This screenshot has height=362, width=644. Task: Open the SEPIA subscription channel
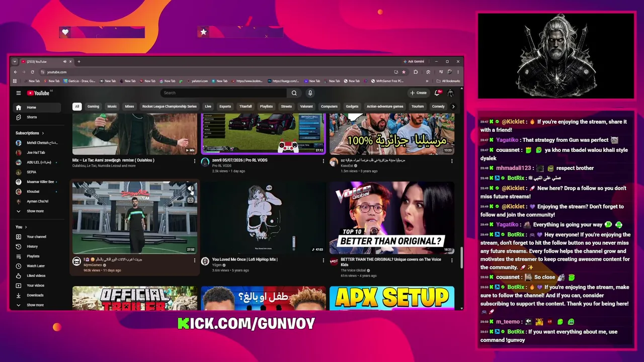[x=37, y=172]
